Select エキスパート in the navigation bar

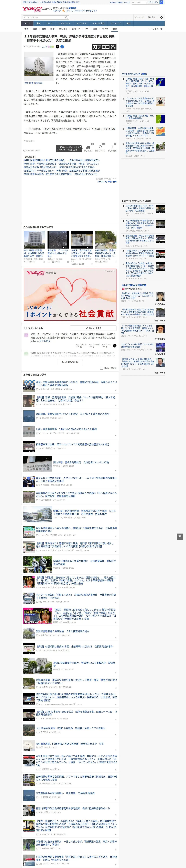[x=64, y=24]
